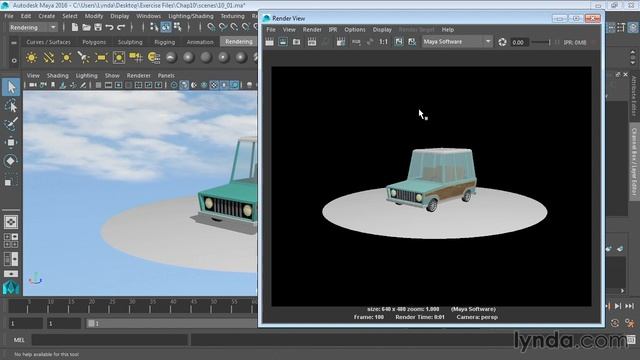The width and height of the screenshot is (640, 360).
Task: Toggle viewport grid display icon
Action: tap(98, 85)
